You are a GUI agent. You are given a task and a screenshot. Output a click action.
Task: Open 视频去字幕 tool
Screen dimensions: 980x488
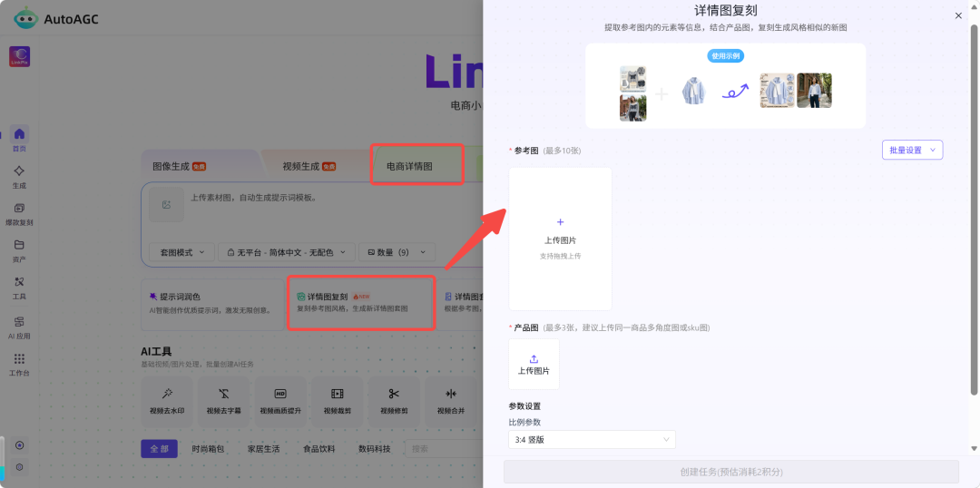pos(224,401)
